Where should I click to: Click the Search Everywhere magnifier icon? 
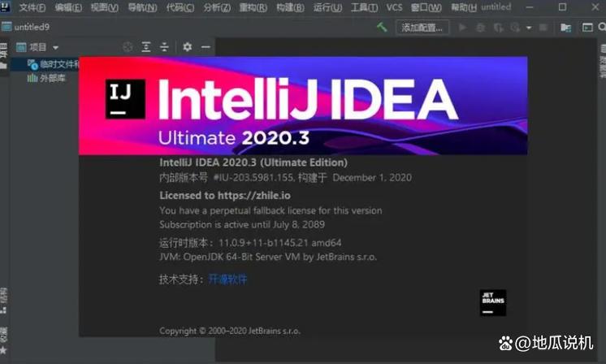[602, 27]
